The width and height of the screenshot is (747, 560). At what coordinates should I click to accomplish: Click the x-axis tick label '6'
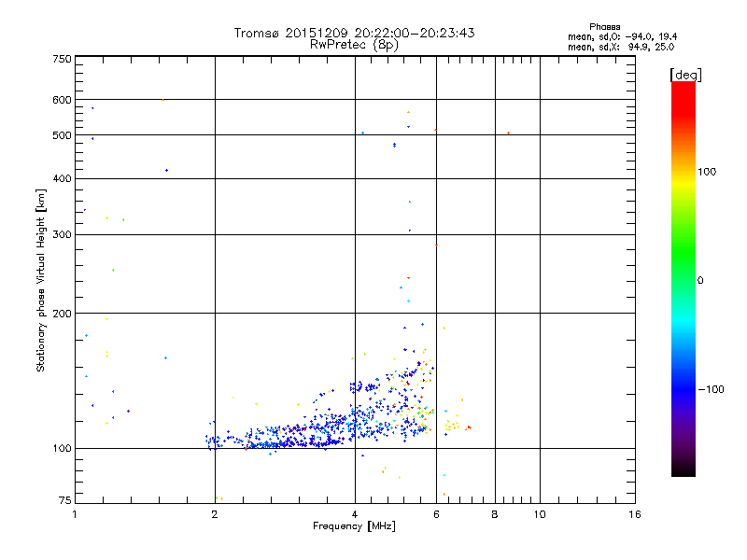(436, 514)
